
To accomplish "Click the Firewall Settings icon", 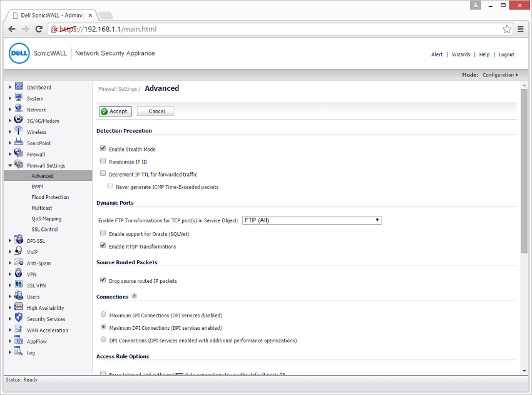I will pyautogui.click(x=19, y=164).
